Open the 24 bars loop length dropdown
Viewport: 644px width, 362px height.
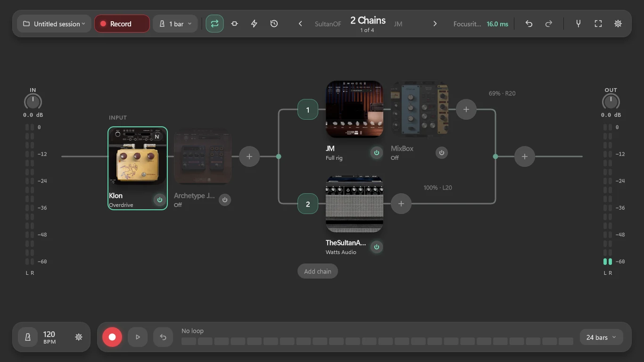[601, 337]
